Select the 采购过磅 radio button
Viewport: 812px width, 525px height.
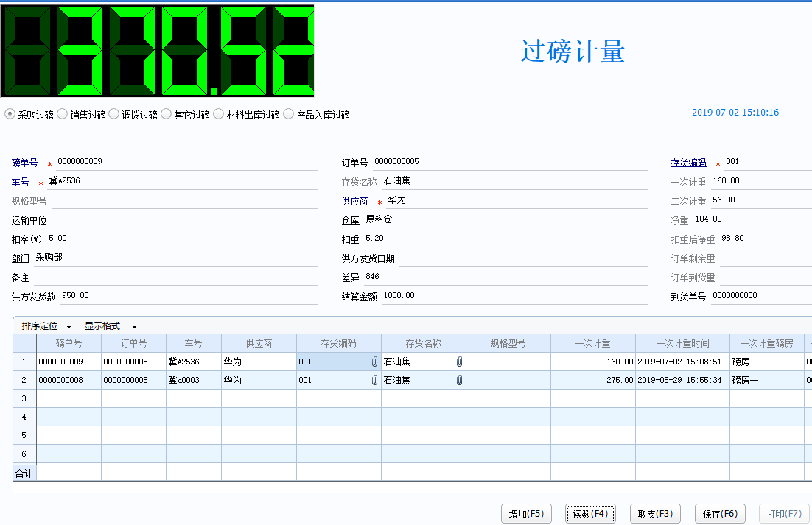pyautogui.click(x=10, y=114)
